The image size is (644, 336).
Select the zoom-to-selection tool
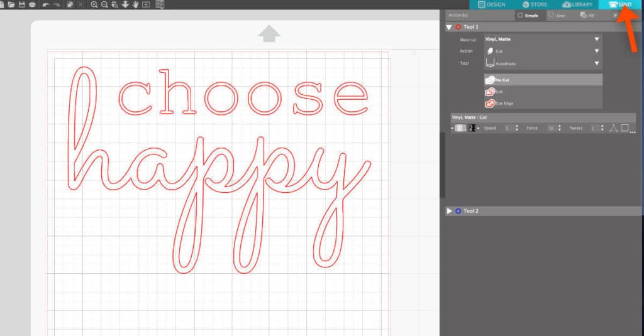pyautogui.click(x=115, y=4)
